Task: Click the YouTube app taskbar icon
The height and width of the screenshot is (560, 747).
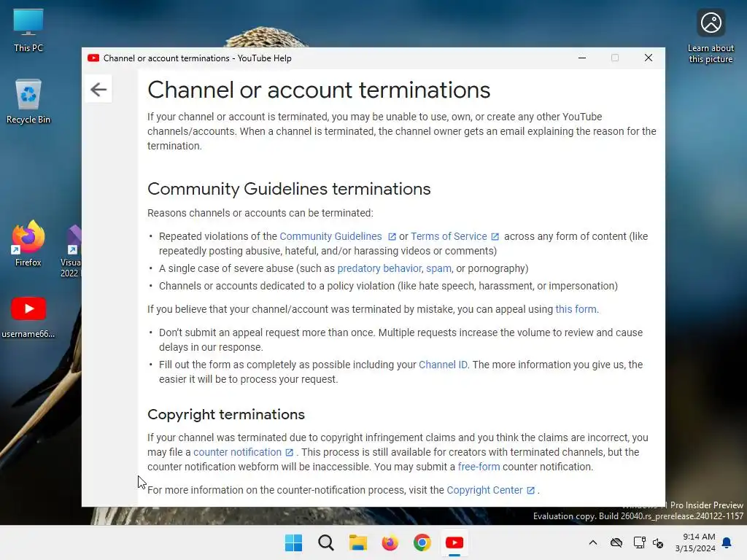Action: (454, 542)
